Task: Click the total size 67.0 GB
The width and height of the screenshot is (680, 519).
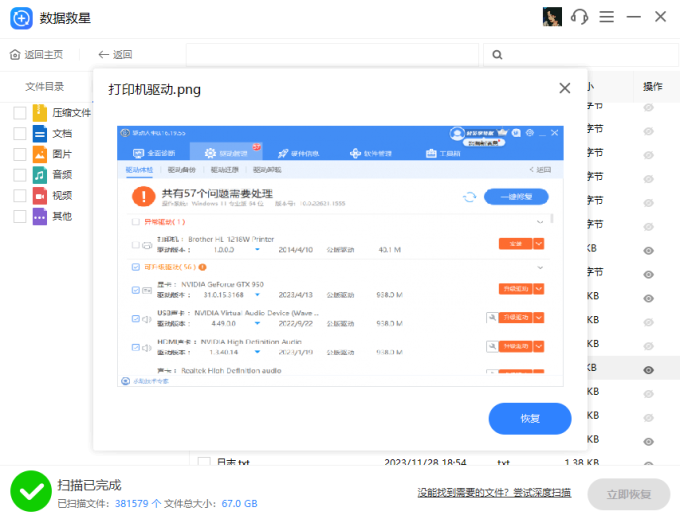Action: [239, 503]
